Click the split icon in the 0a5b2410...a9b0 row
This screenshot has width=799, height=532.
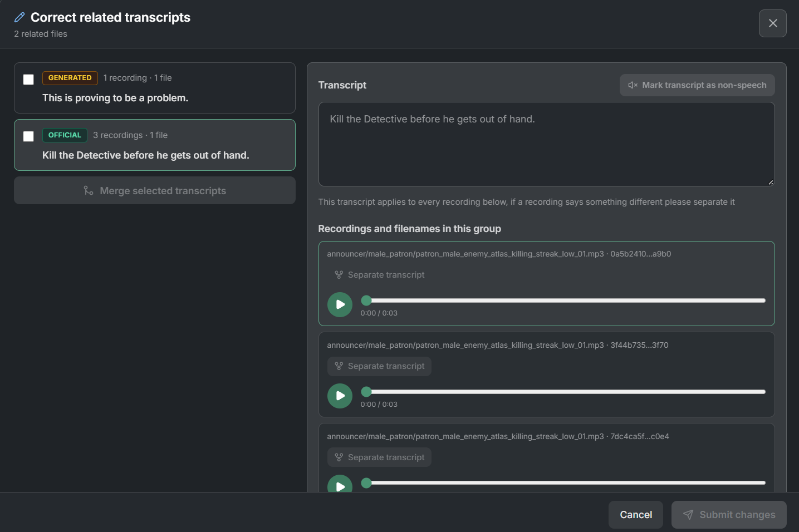click(339, 275)
